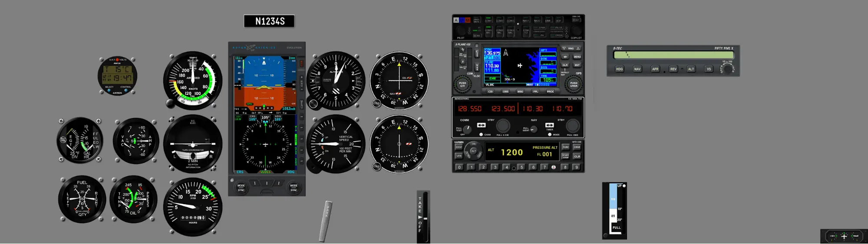
Task: Toggle DME audio on the audio panel
Action: tap(548, 20)
